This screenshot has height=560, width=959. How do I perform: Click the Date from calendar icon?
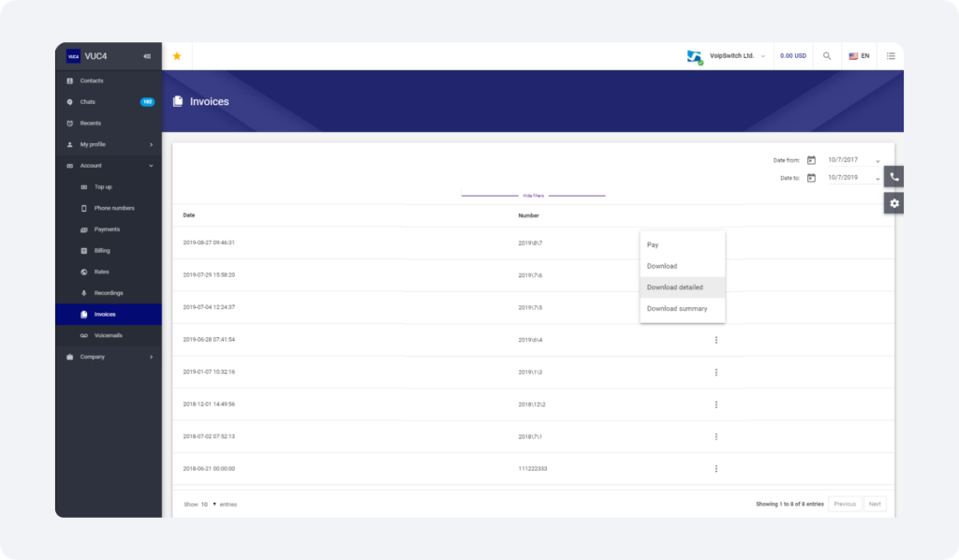coord(811,160)
